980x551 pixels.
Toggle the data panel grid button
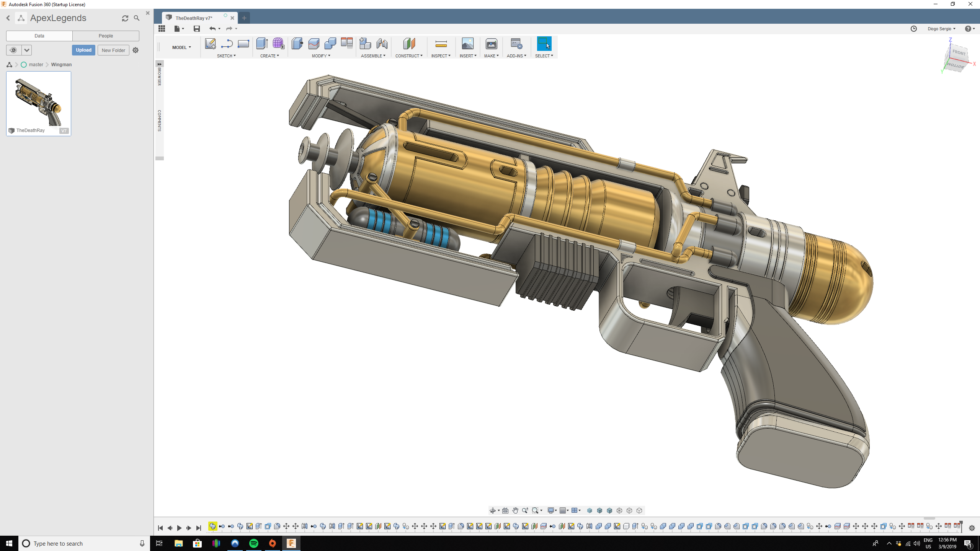coord(162,29)
